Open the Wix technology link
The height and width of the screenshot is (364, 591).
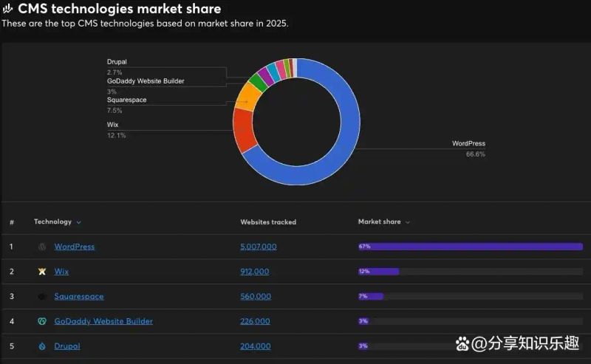click(x=61, y=271)
